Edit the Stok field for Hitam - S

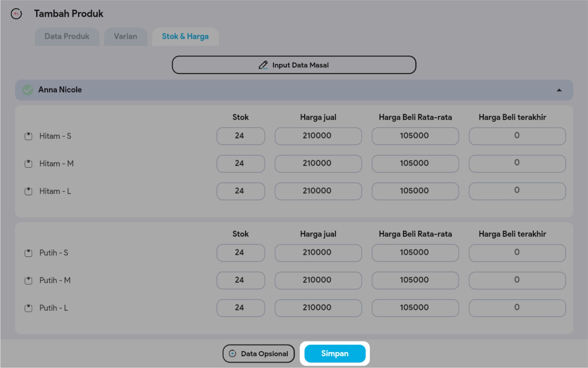tap(240, 136)
